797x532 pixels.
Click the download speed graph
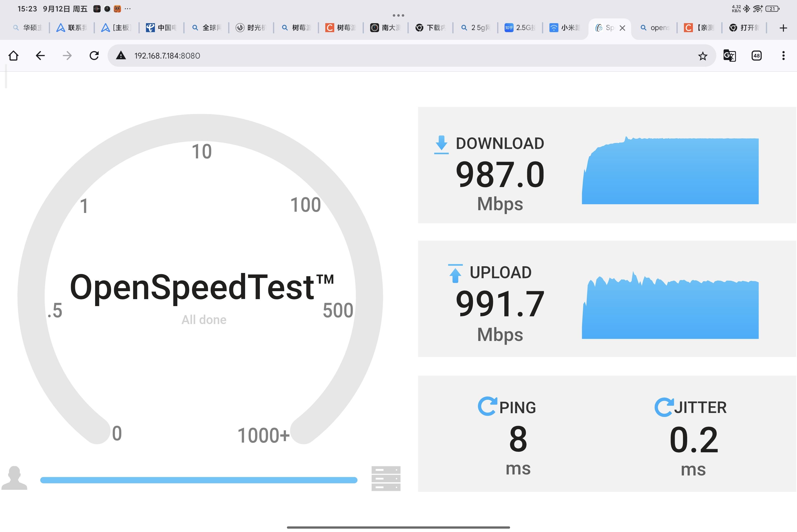pos(670,171)
